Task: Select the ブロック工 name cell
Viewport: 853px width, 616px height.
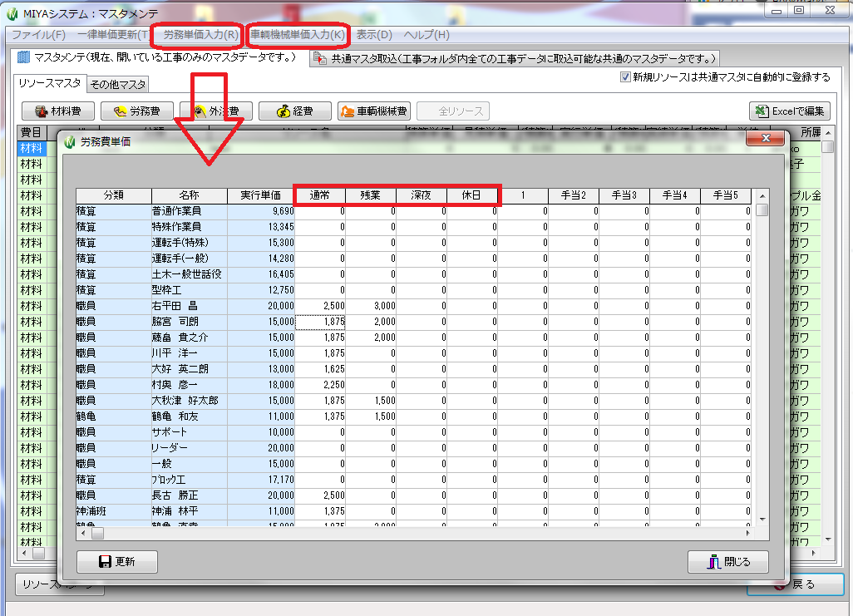Action: pyautogui.click(x=190, y=480)
